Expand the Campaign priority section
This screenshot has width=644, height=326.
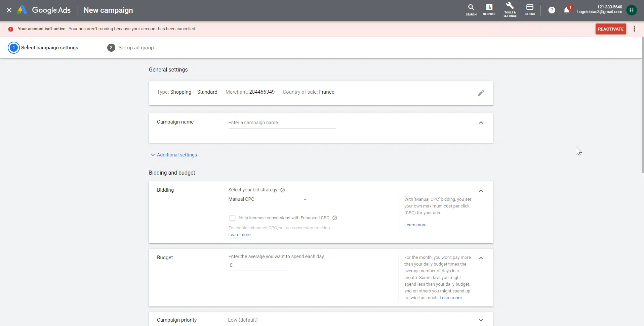[x=481, y=320]
